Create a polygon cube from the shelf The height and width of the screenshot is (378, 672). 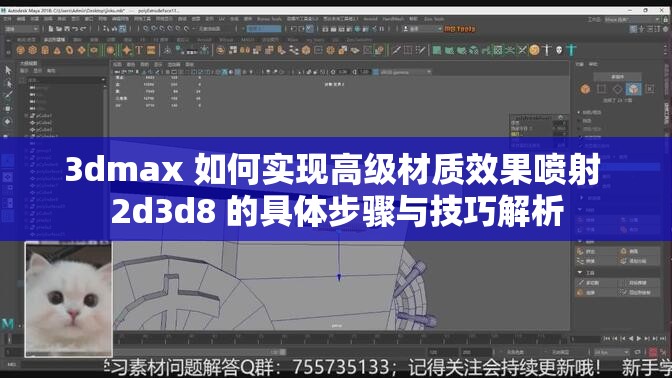tap(33, 50)
